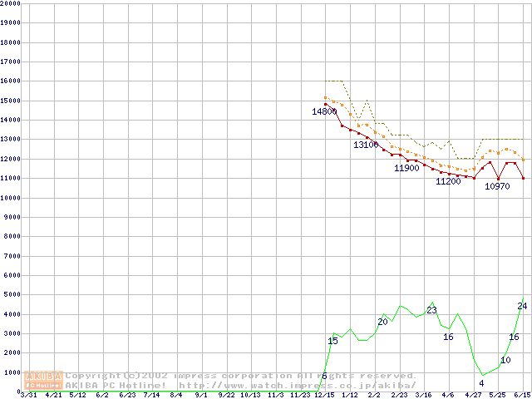Click the 11200 price data label
532x399 pixels.
pos(448,181)
